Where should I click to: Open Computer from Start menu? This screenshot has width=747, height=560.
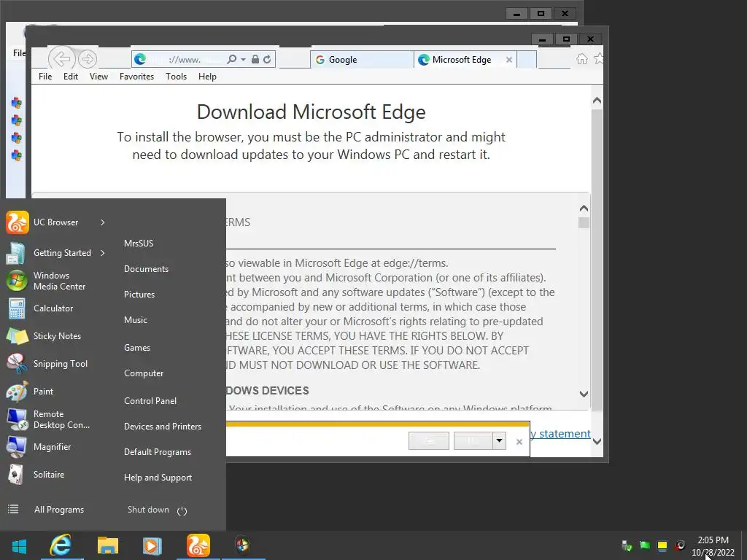[144, 373]
